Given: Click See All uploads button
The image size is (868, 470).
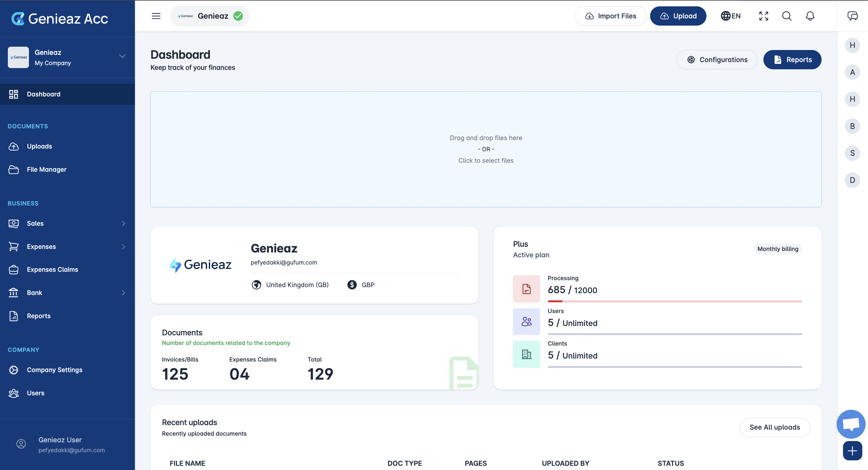Looking at the screenshot, I should (x=774, y=427).
